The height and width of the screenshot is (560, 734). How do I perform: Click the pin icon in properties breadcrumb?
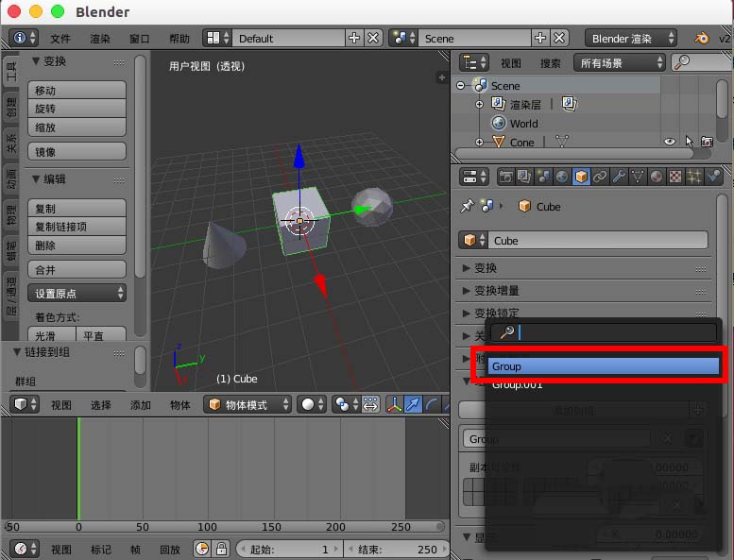pos(467,206)
